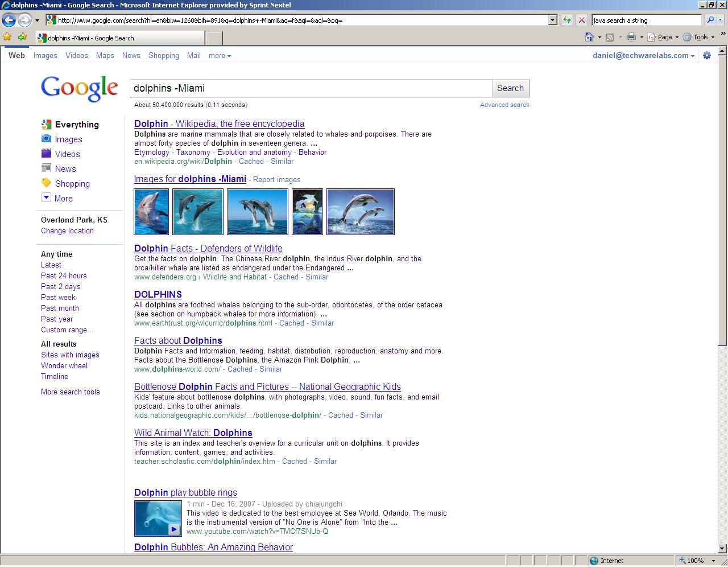
Task: Open Maps in the top navigation
Action: tap(105, 56)
